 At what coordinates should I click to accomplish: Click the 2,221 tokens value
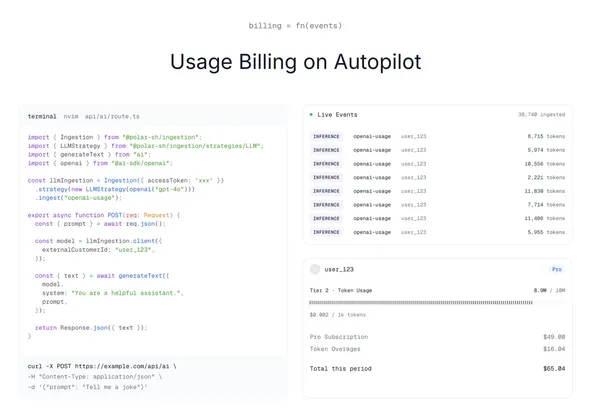pos(546,177)
